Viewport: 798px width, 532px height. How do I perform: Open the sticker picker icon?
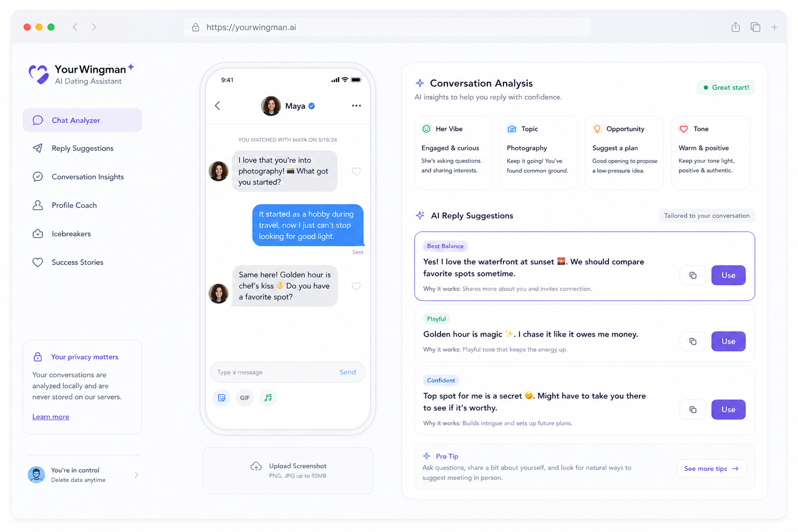(222, 398)
